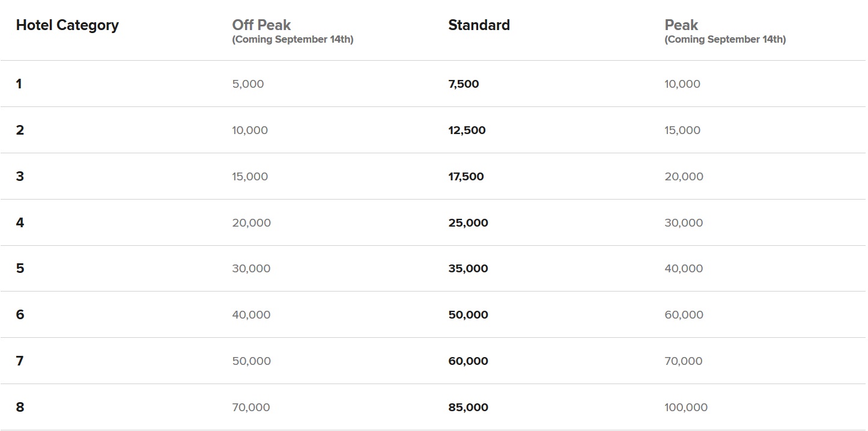Click the Category 4 row label
This screenshot has width=868, height=431.
(20, 223)
